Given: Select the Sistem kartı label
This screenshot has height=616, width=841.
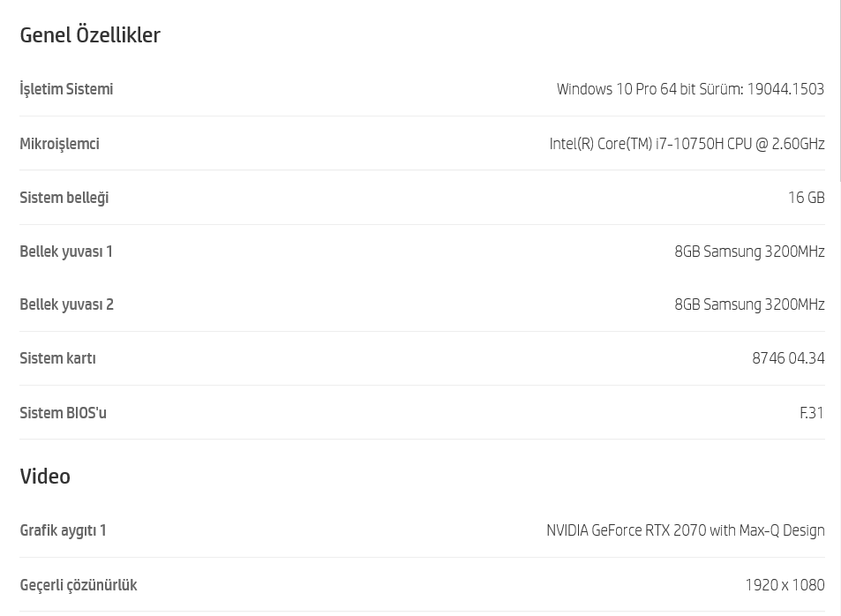Looking at the screenshot, I should (58, 358).
